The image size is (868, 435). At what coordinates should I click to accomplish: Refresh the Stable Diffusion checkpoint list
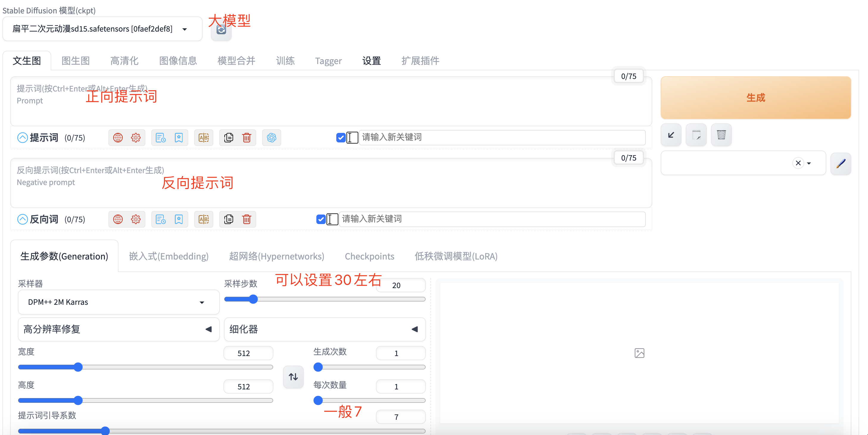pyautogui.click(x=221, y=30)
